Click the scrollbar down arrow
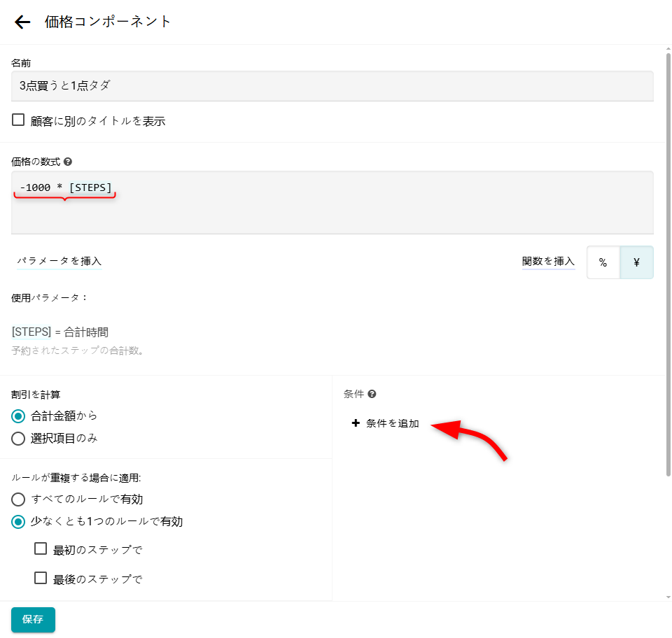This screenshot has width=672, height=638. [x=668, y=597]
